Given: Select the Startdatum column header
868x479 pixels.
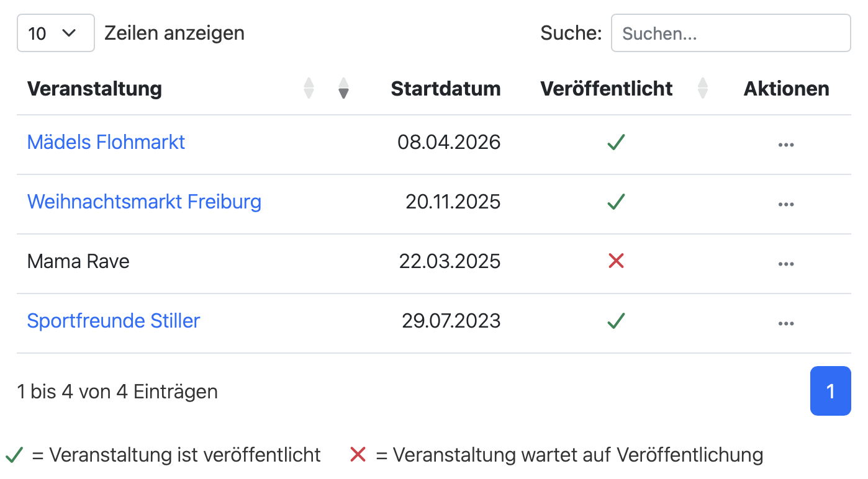Looking at the screenshot, I should (445, 88).
